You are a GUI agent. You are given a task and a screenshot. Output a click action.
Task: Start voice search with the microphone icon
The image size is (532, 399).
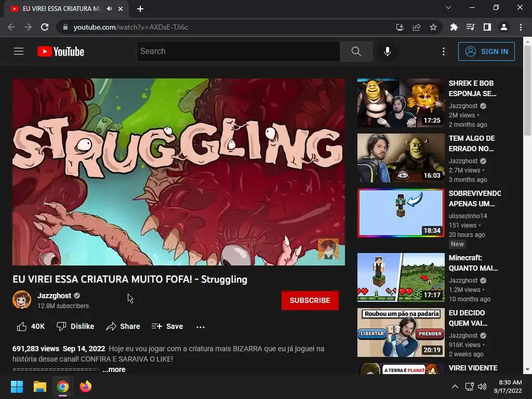tap(387, 51)
